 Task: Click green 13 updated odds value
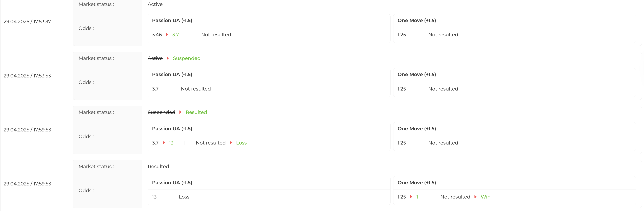171,143
